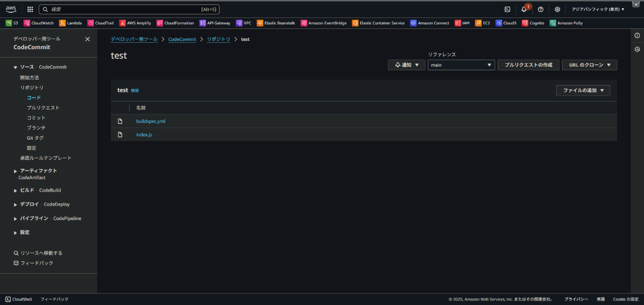Open the services grid menu icon

[x=30, y=9]
